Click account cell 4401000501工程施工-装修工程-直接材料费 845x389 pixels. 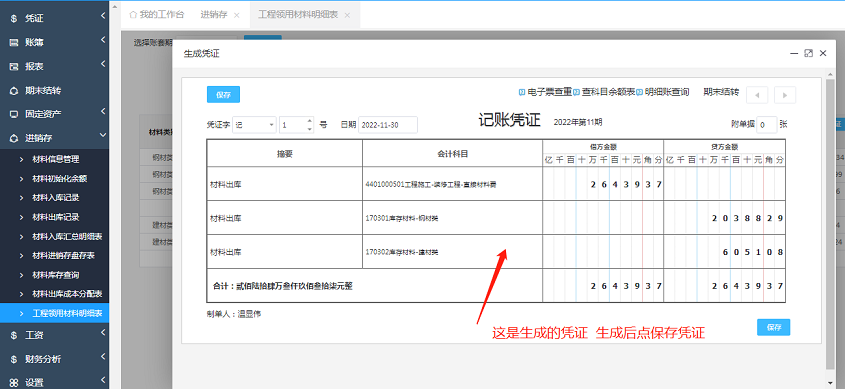[452, 184]
